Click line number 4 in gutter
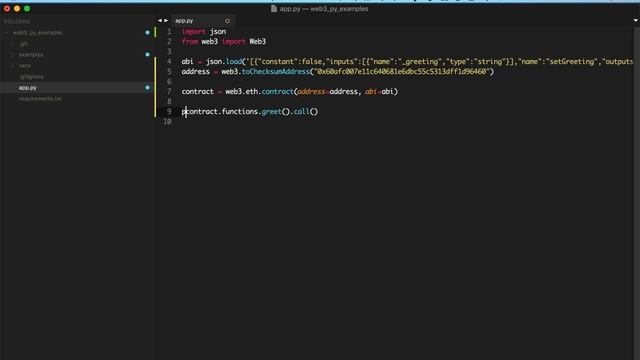The width and height of the screenshot is (640, 360). click(x=169, y=62)
